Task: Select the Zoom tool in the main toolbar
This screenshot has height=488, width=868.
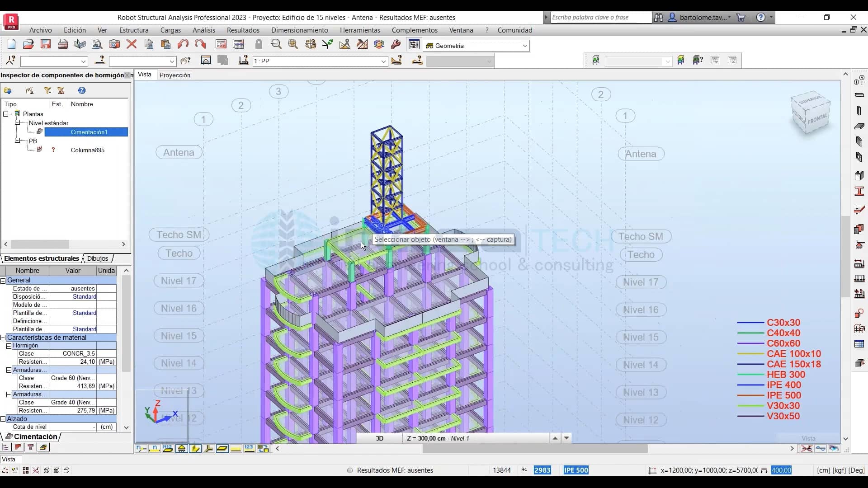Action: point(276,44)
